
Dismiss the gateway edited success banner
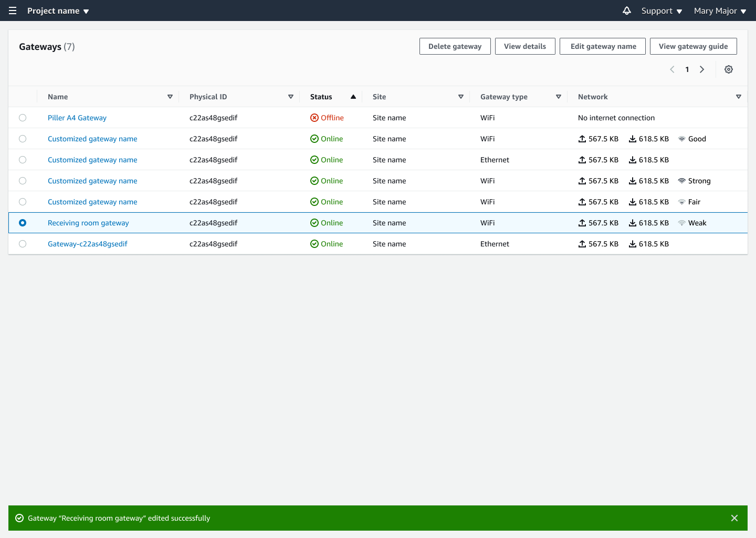(734, 518)
